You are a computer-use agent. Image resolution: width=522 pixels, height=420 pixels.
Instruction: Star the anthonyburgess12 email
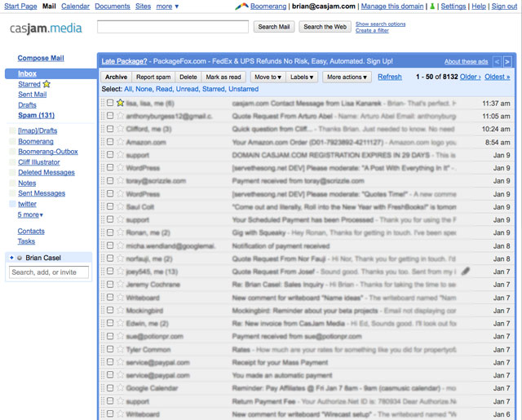pos(120,116)
